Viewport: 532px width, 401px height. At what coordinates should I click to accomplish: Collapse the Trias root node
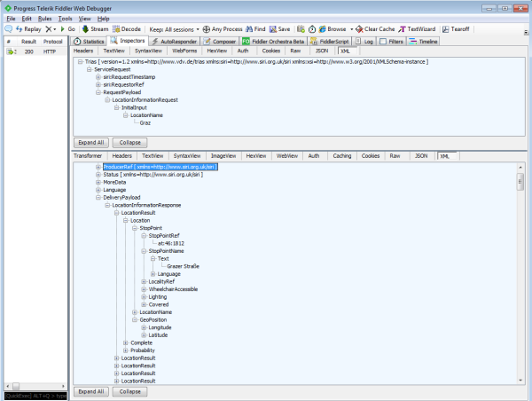pos(81,62)
